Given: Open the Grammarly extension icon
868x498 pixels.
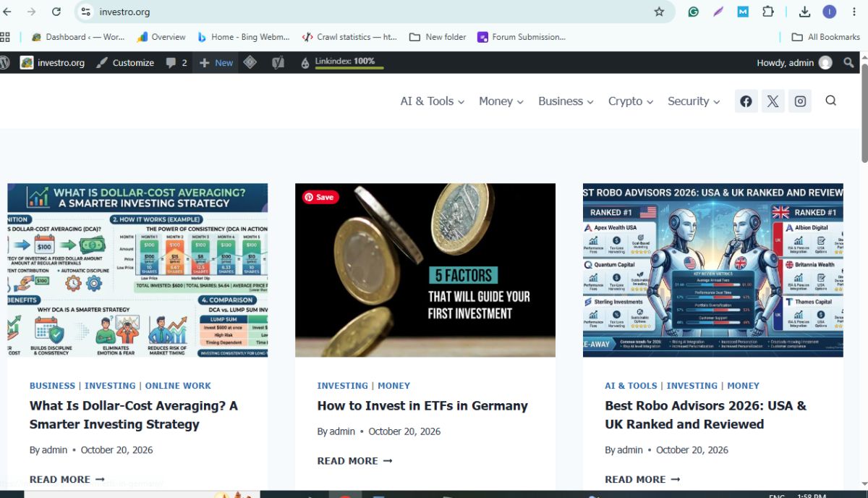Looking at the screenshot, I should click(x=693, y=12).
